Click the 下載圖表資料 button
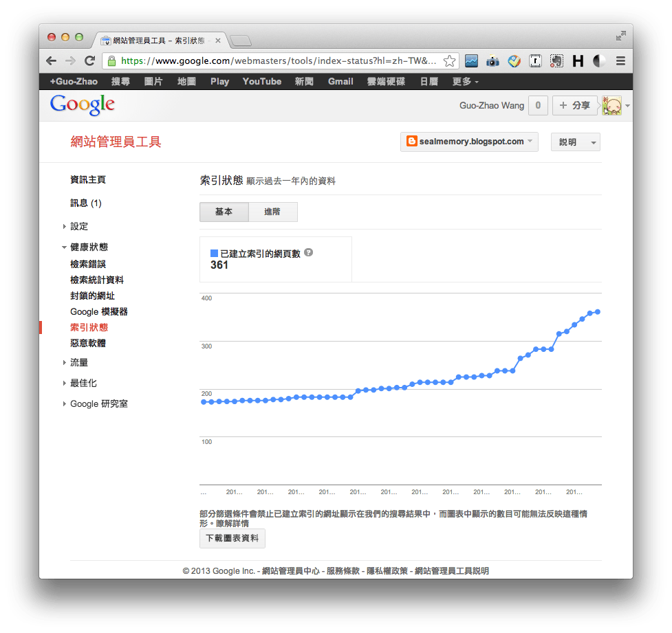This screenshot has width=672, height=633. coord(232,538)
